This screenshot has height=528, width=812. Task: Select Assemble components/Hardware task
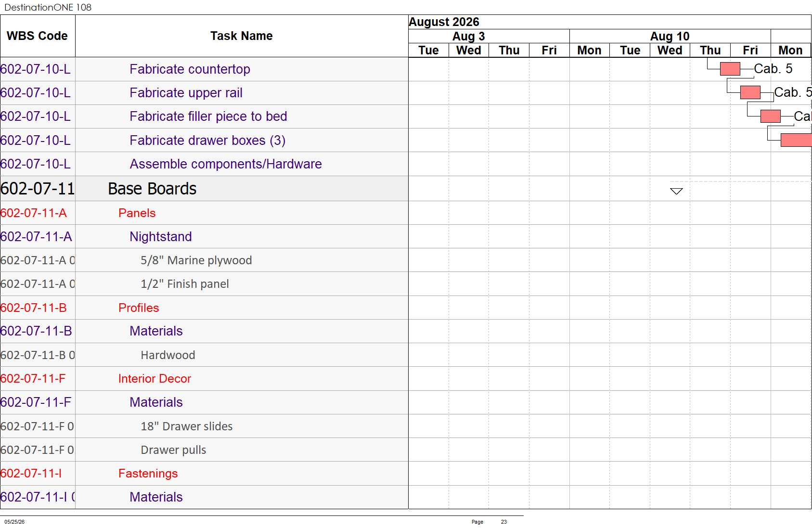225,164
